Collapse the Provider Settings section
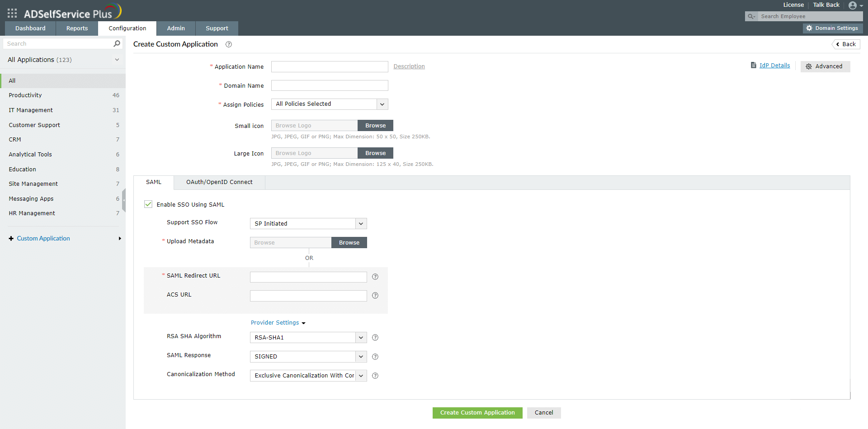The width and height of the screenshot is (868, 429). point(304,323)
